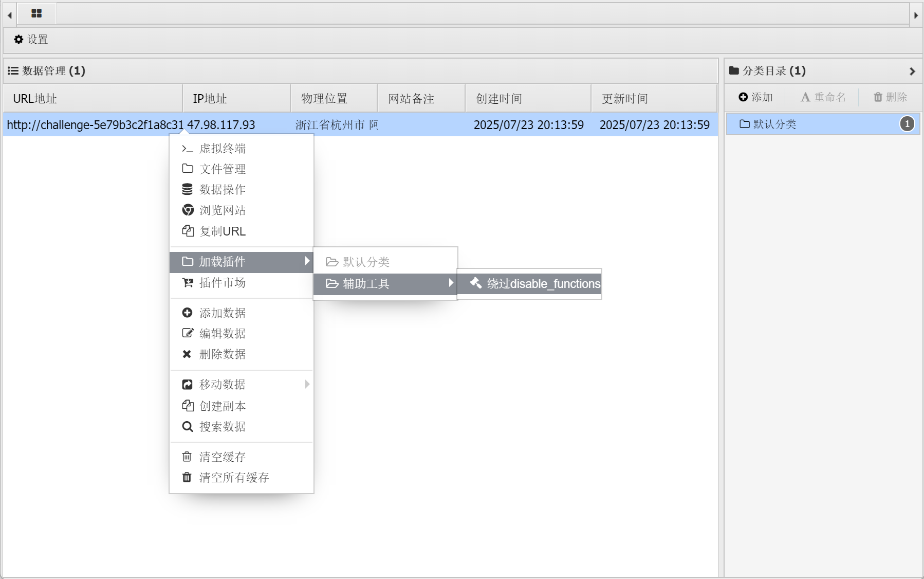Click the count badge on 默认分类

click(x=907, y=124)
